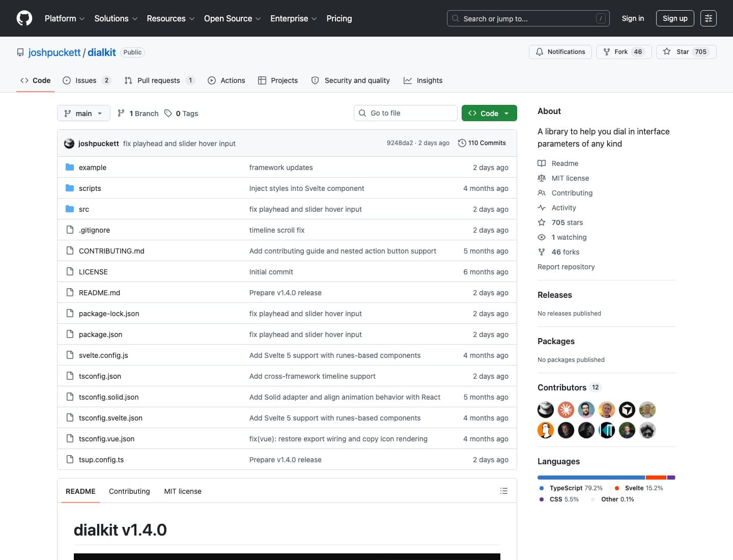The image size is (733, 560).
Task: Switch to the Pull requests tab
Action: click(159, 80)
